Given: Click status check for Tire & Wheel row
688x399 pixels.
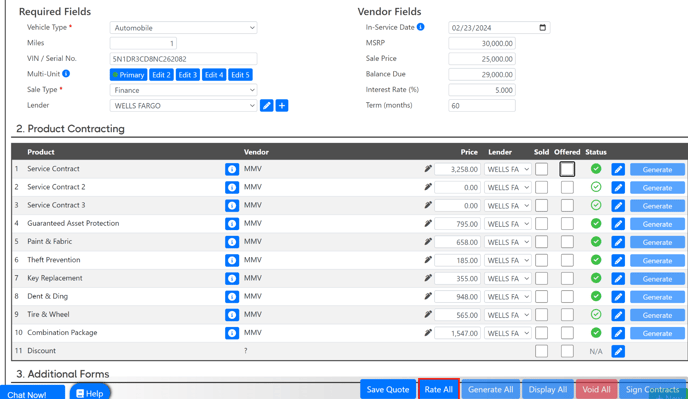Looking at the screenshot, I should click(x=595, y=314).
